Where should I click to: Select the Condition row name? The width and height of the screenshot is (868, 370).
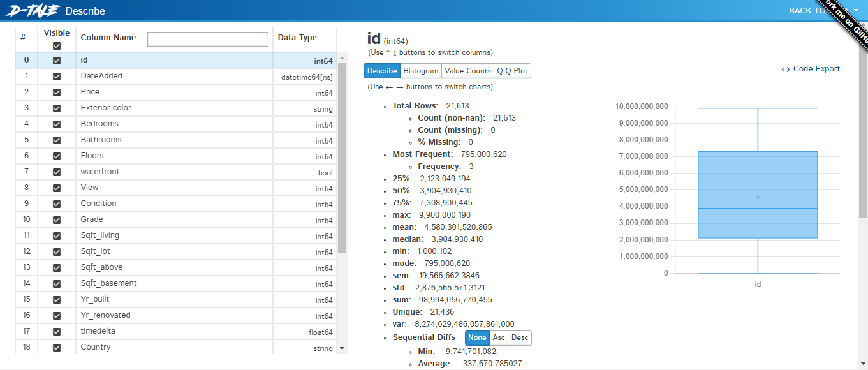(98, 204)
